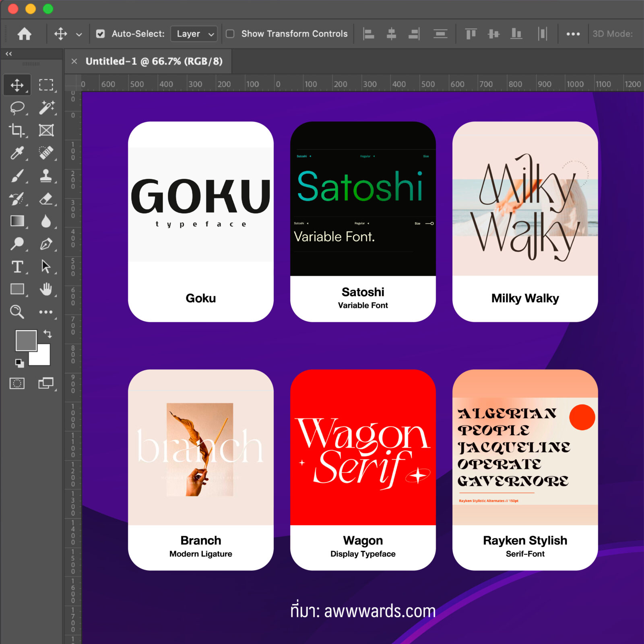Uncheck the Auto-Select checkbox
This screenshot has width=644, height=644.
coord(100,34)
